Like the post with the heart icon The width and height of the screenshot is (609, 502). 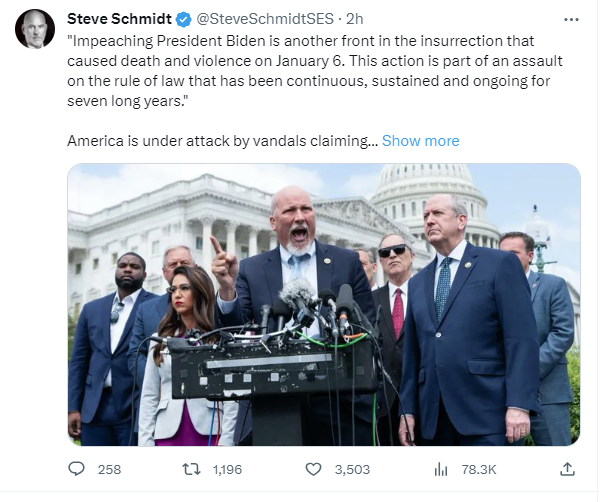tap(313, 468)
